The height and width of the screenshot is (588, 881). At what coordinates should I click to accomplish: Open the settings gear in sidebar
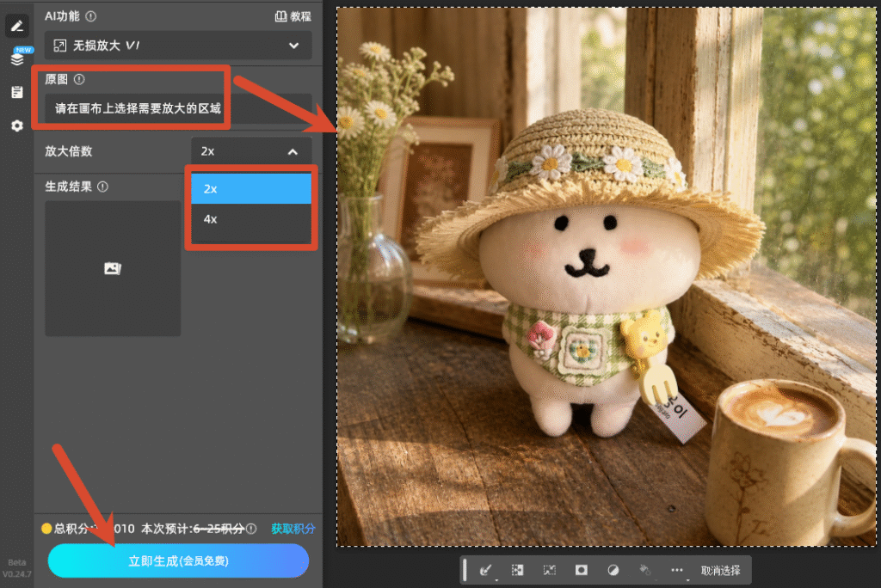click(17, 126)
